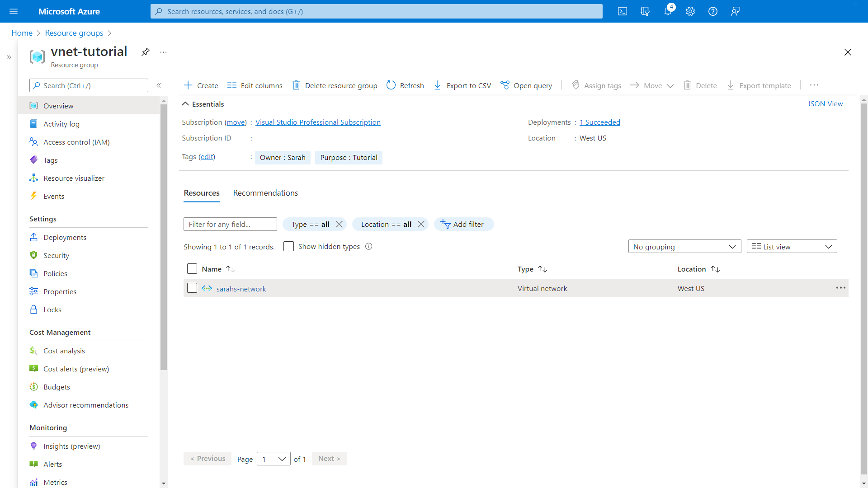The height and width of the screenshot is (488, 868).
Task: Open the Visual Studio Professional Subscription link
Action: click(x=318, y=122)
